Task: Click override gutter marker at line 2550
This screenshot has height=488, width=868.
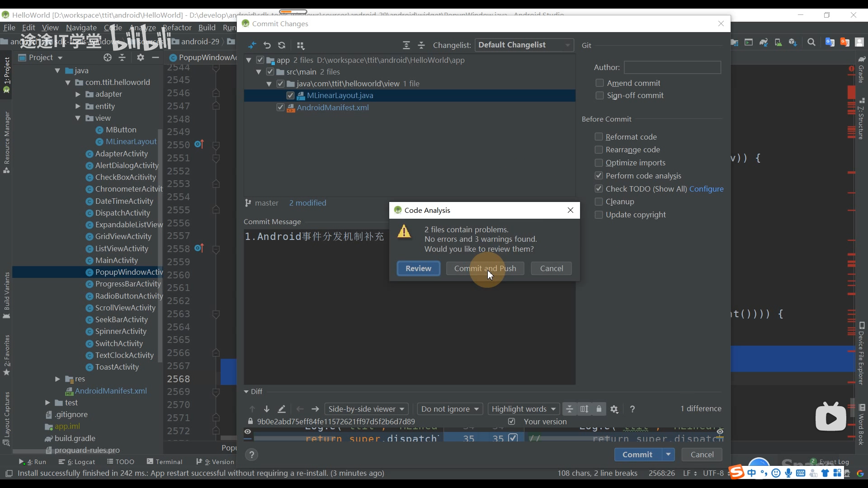Action: [x=199, y=144]
